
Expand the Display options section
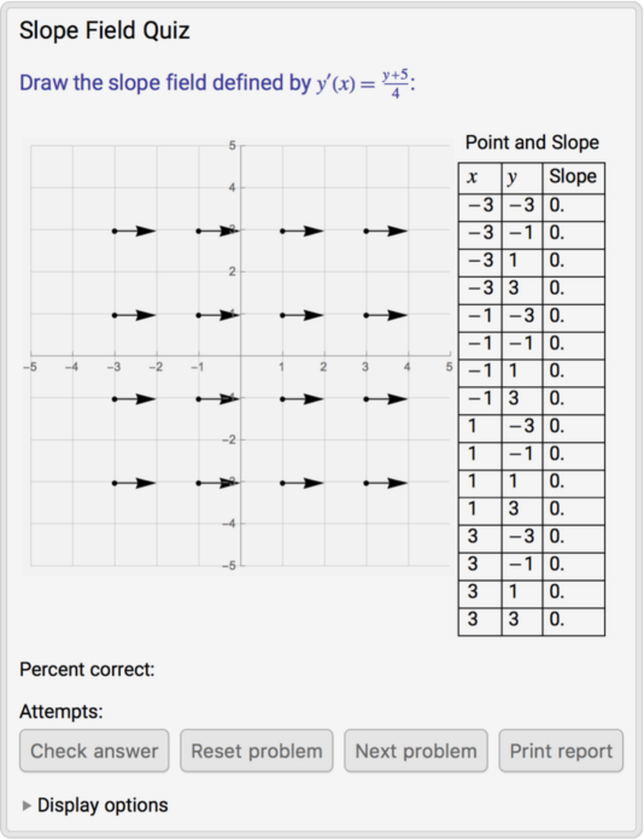pos(95,805)
